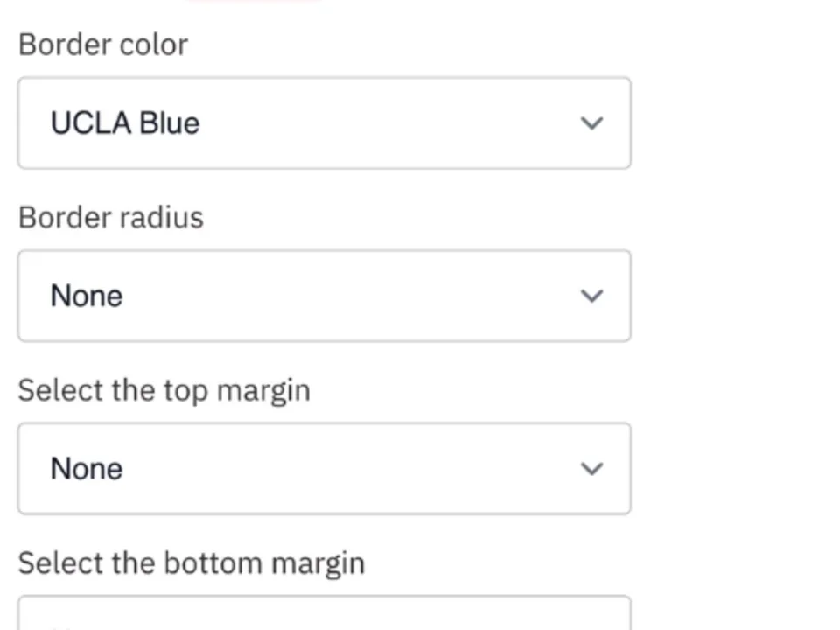
Task: Click the Select the bottom margin label
Action: coord(191,563)
